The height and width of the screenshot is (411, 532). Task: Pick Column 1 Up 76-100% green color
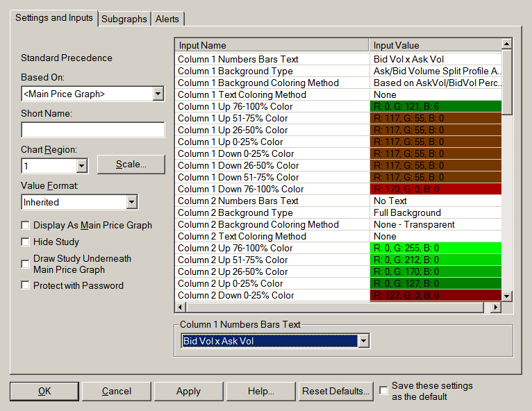point(435,106)
